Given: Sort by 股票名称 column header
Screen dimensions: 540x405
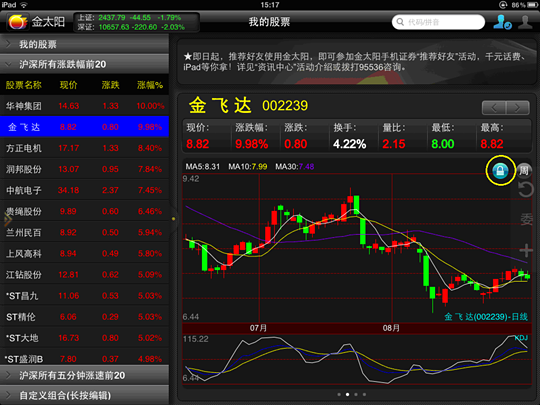Looking at the screenshot, I should click(x=23, y=85).
